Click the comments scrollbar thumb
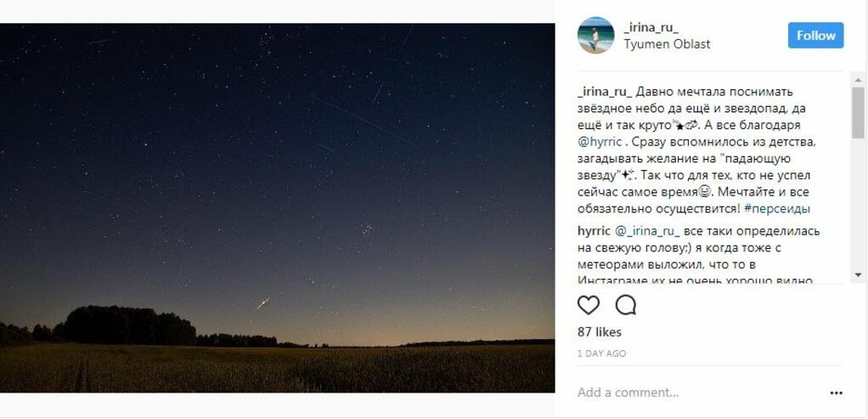 [858, 111]
